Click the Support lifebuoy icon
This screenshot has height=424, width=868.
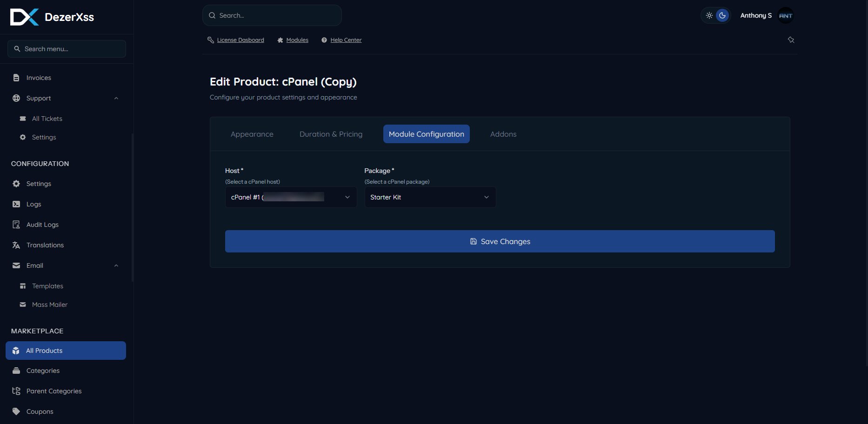tap(16, 98)
